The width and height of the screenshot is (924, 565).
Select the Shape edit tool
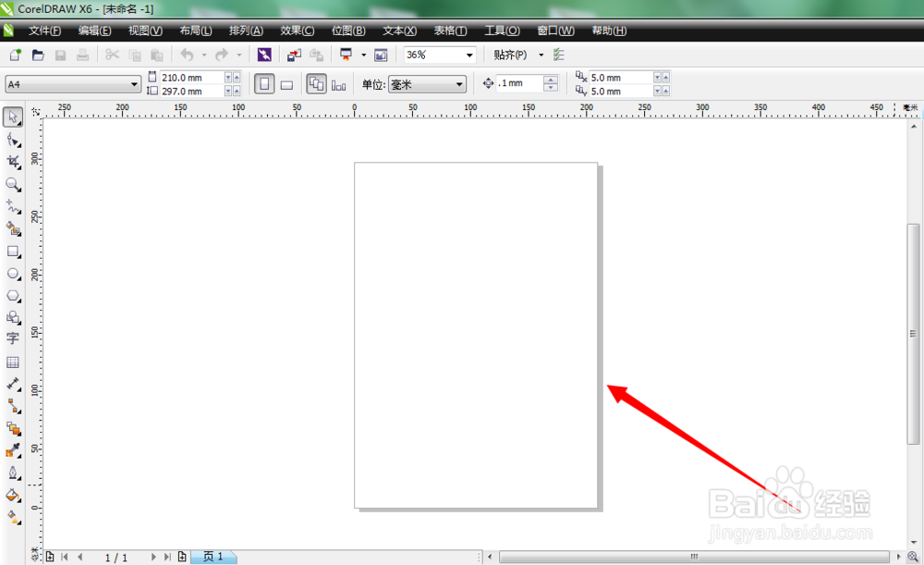tap(13, 140)
